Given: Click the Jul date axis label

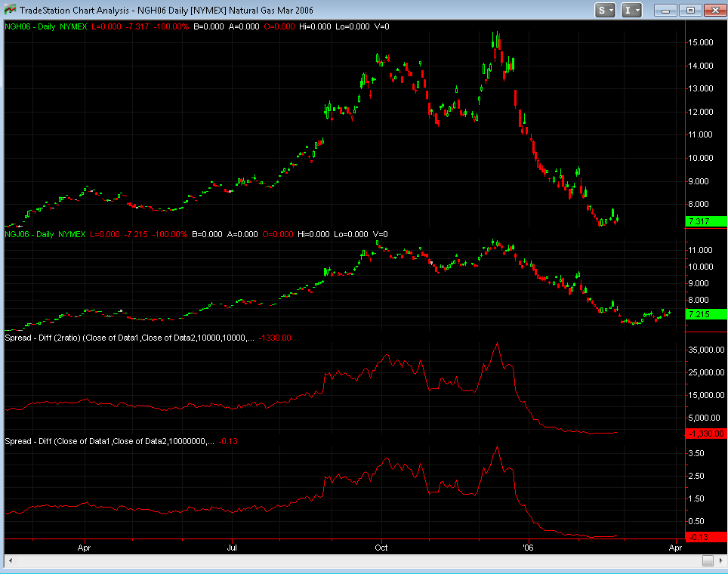Looking at the screenshot, I should point(232,548).
